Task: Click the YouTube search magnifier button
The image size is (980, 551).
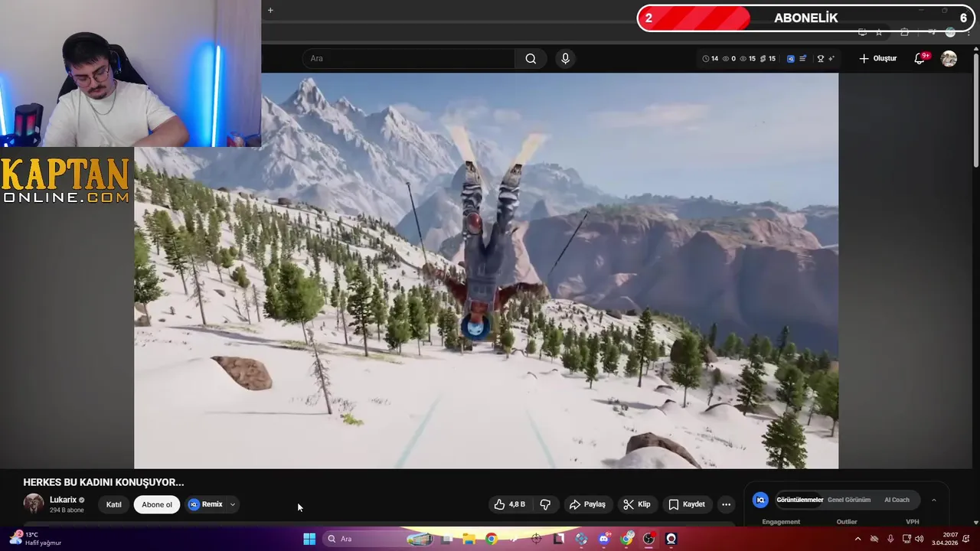Action: 531,59
